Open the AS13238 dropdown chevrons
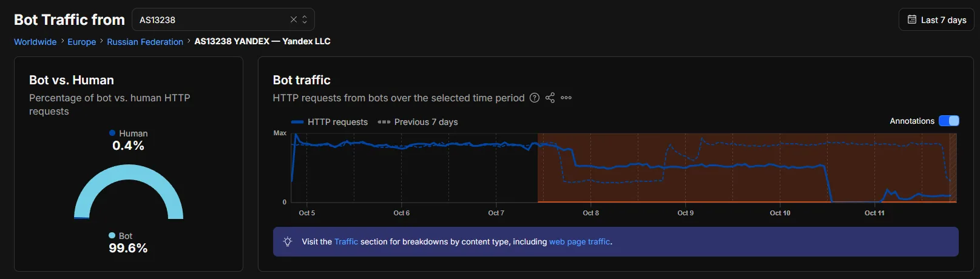 (x=305, y=19)
